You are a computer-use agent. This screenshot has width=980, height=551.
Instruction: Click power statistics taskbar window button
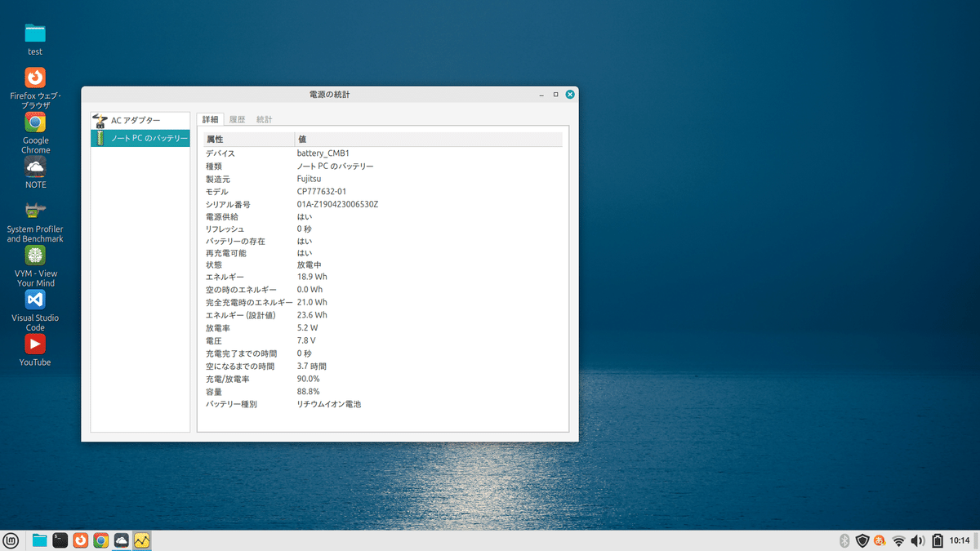point(142,540)
